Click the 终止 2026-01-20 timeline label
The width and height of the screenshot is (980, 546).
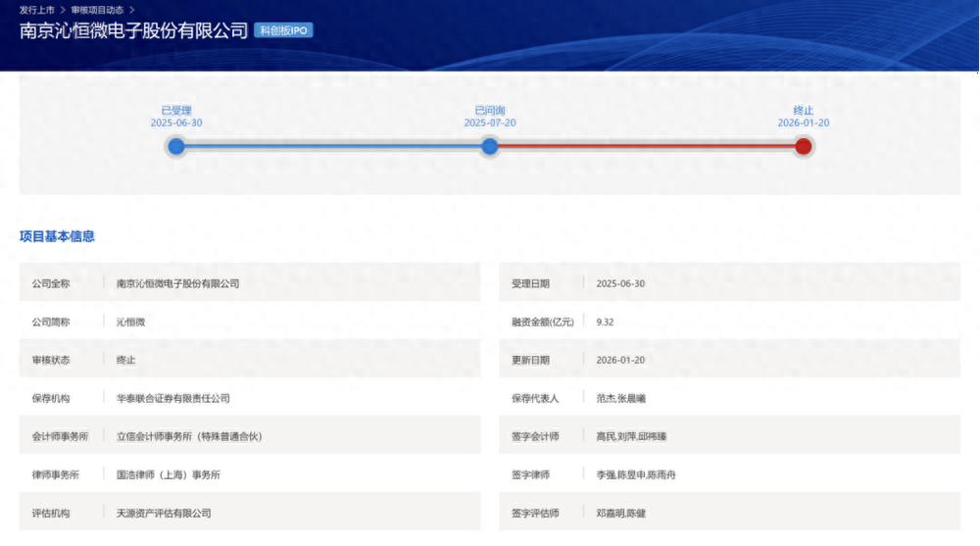[x=804, y=117]
